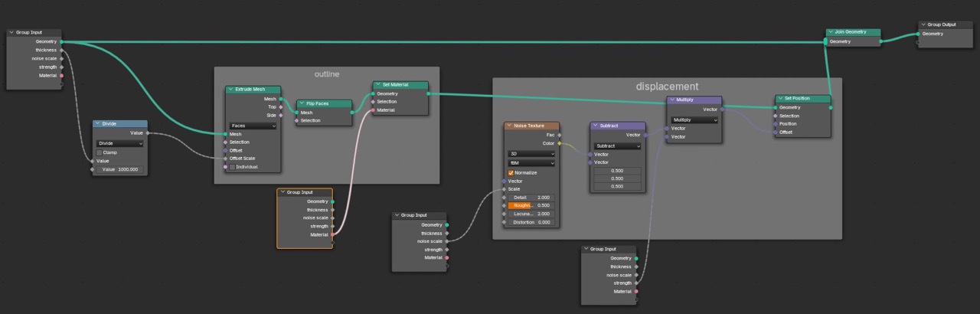The width and height of the screenshot is (980, 314).
Task: Adjust Detail 2.000 slider on Noise Texture
Action: [x=531, y=198]
